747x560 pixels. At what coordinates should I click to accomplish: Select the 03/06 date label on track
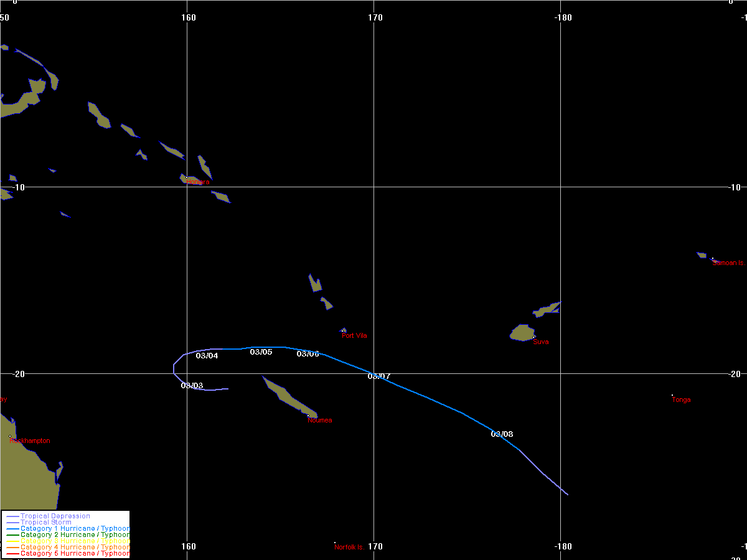coord(308,354)
